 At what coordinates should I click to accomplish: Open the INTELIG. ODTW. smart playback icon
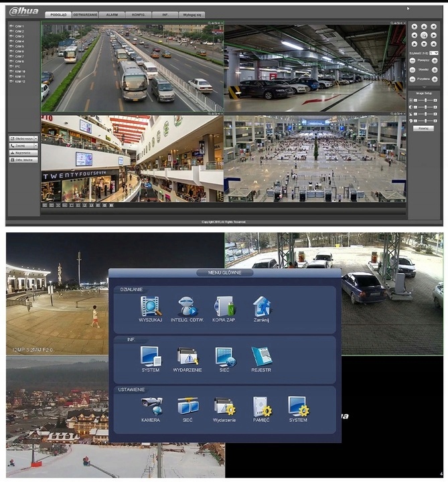pos(188,307)
